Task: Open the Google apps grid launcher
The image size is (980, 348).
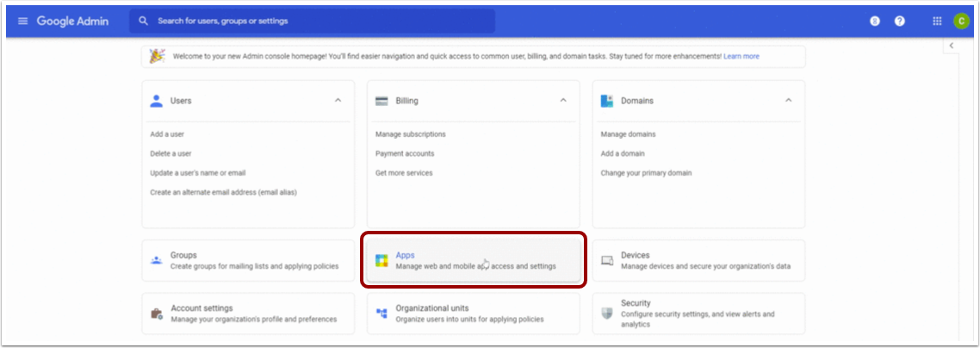Action: 937,22
